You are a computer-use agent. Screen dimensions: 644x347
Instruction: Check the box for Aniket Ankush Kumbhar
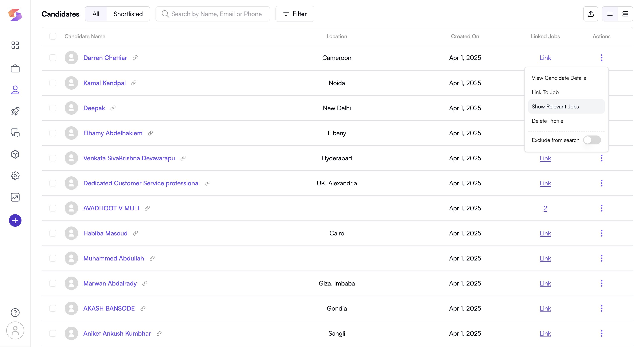click(53, 333)
